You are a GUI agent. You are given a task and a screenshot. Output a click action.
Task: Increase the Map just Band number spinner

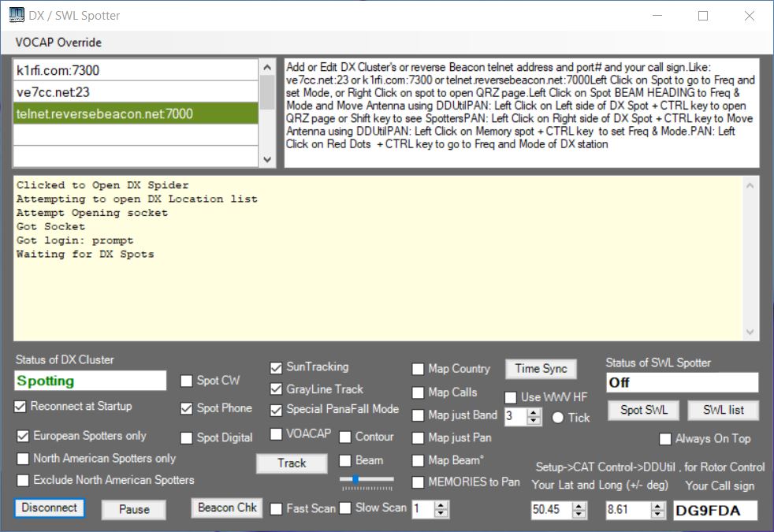point(534,411)
